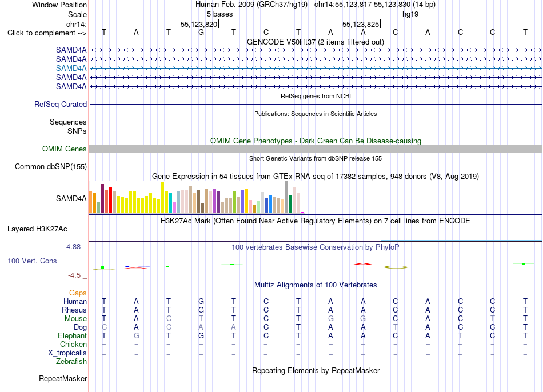Select the Human alignment row label
The image size is (543, 392).
pos(75,302)
